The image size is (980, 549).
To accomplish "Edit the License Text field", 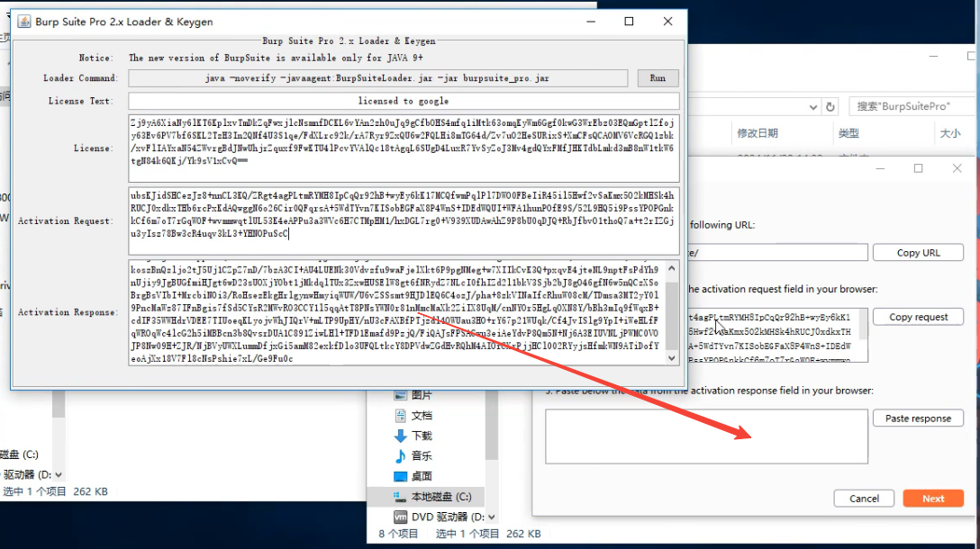I will 404,101.
